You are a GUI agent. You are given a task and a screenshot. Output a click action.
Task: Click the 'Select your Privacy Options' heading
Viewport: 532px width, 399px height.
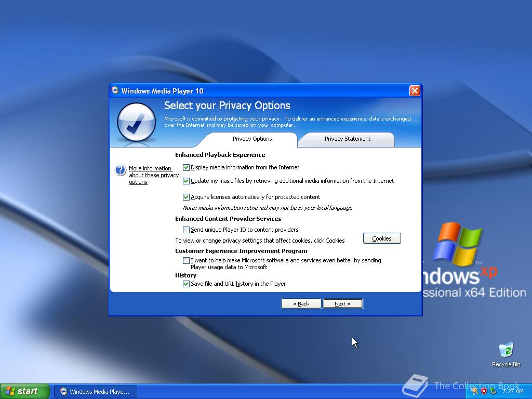(x=227, y=105)
